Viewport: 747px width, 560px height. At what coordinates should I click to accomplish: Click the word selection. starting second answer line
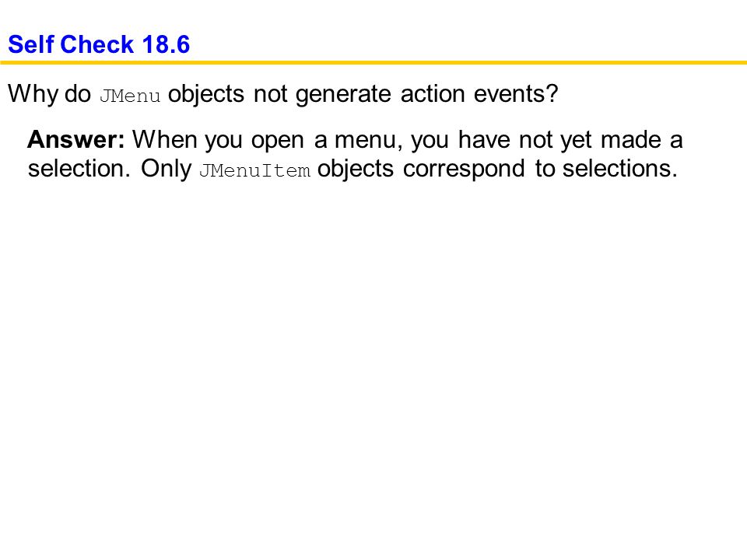[x=79, y=168]
